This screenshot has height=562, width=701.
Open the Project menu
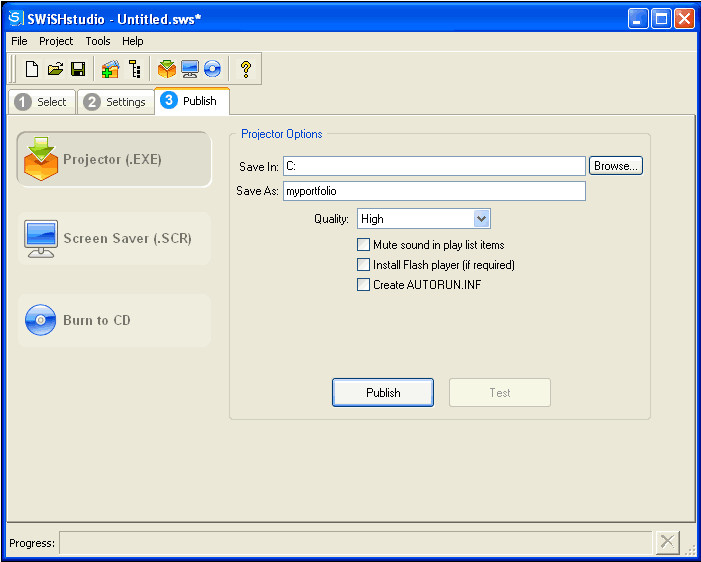point(56,41)
